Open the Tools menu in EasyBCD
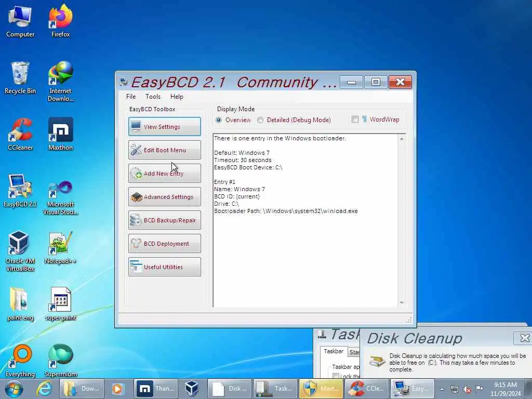This screenshot has height=399, width=532. pyautogui.click(x=153, y=96)
